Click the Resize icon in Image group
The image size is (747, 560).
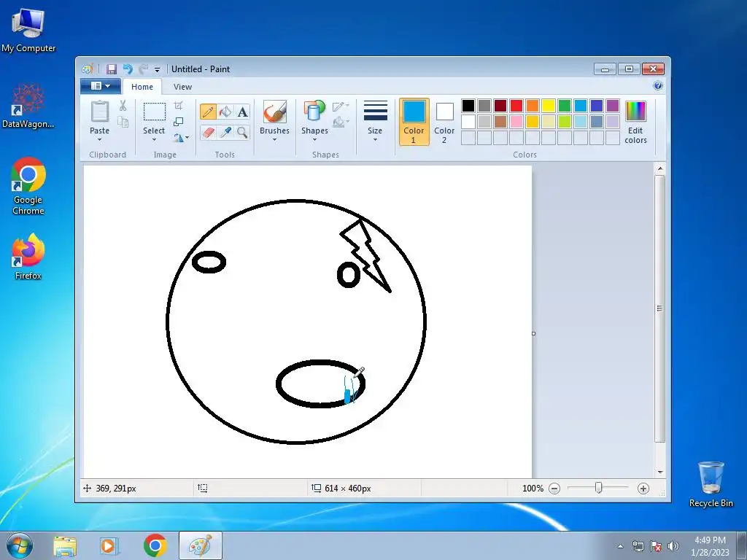(178, 122)
